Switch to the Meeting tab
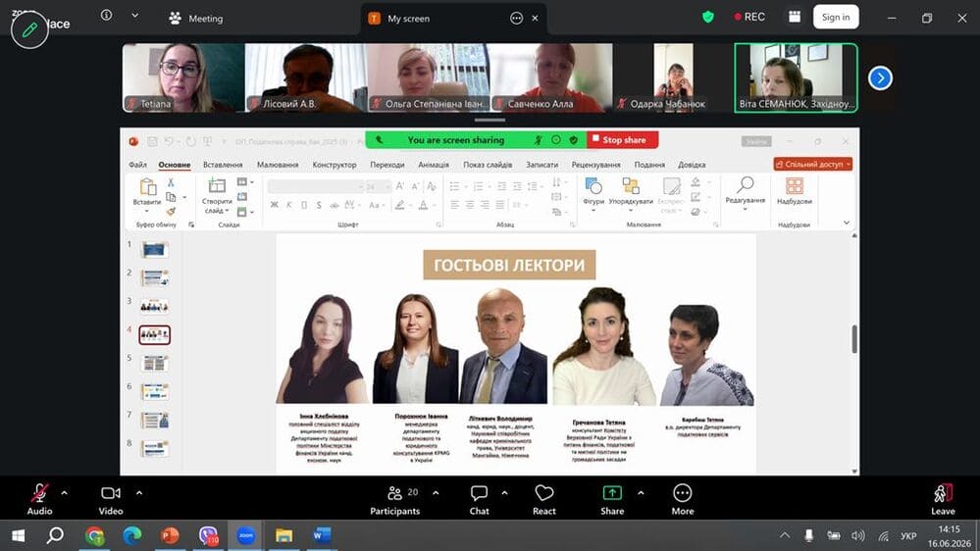This screenshot has width=980, height=551. coord(195,19)
